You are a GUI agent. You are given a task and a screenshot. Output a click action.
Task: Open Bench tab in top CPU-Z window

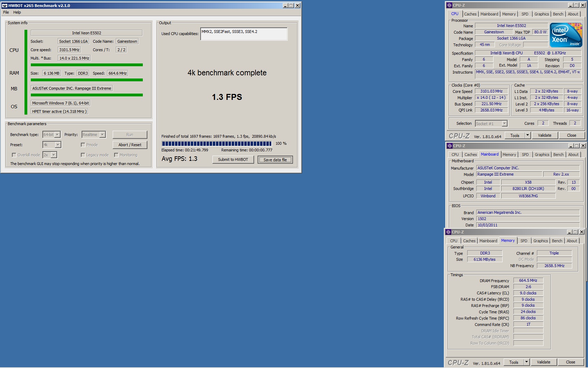point(558,14)
